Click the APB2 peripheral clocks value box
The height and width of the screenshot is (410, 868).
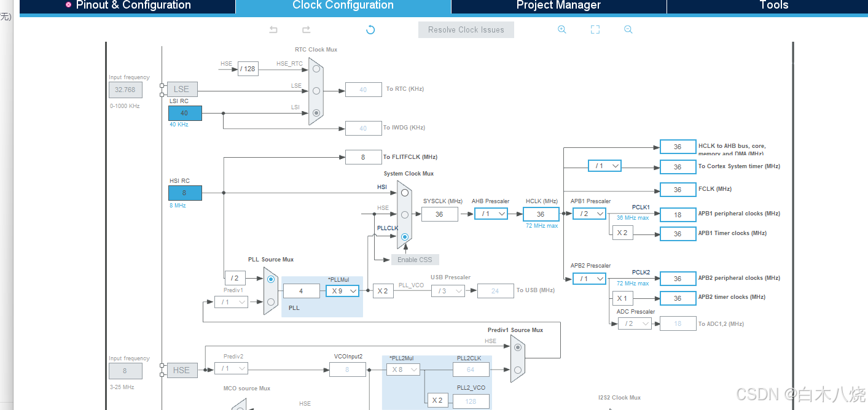[678, 279]
